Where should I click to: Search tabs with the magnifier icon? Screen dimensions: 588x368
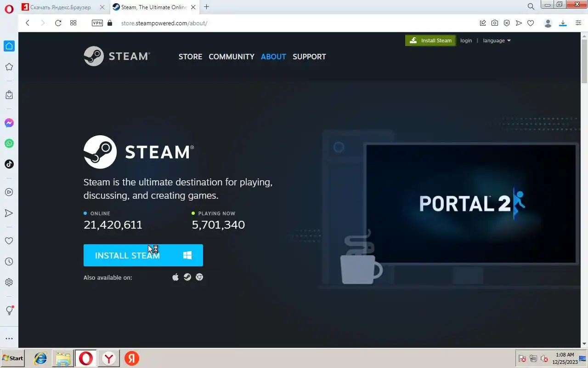coord(531,7)
